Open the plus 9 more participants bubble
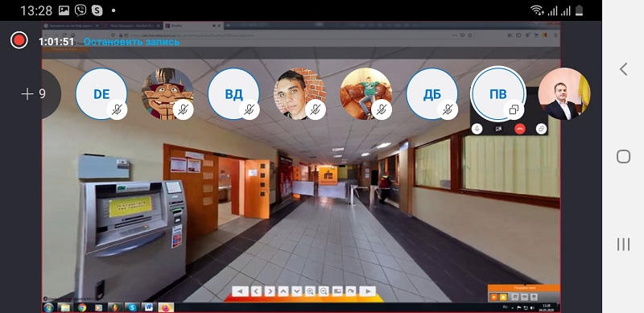Image resolution: width=644 pixels, height=313 pixels. pyautogui.click(x=33, y=94)
